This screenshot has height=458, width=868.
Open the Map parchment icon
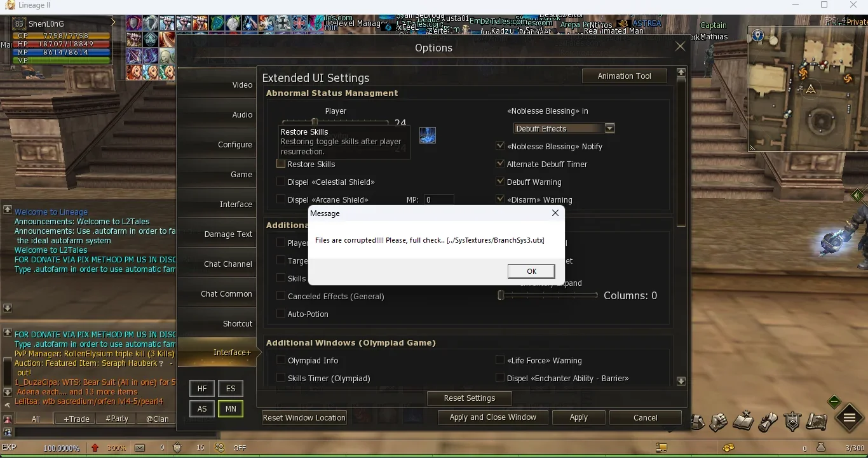(x=817, y=422)
